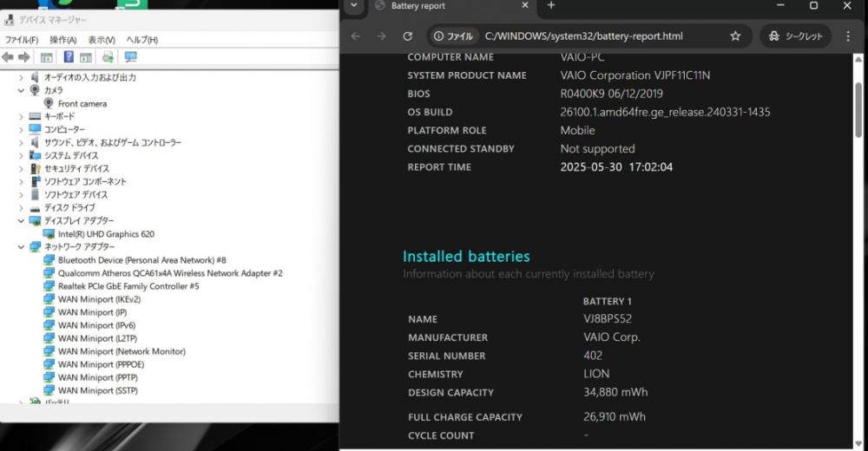Collapse the カメラ category
868x451 pixels.
coord(21,90)
